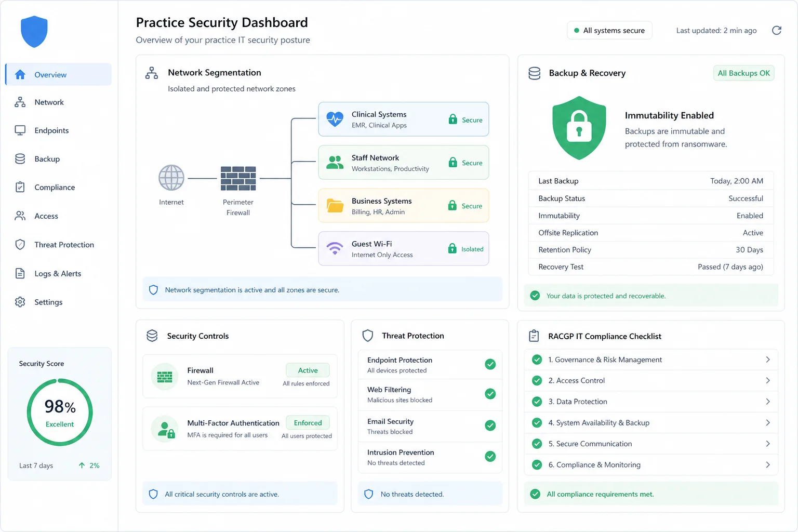The width and height of the screenshot is (798, 532).
Task: Click the Clinical Systems heartbeat icon
Action: (335, 119)
